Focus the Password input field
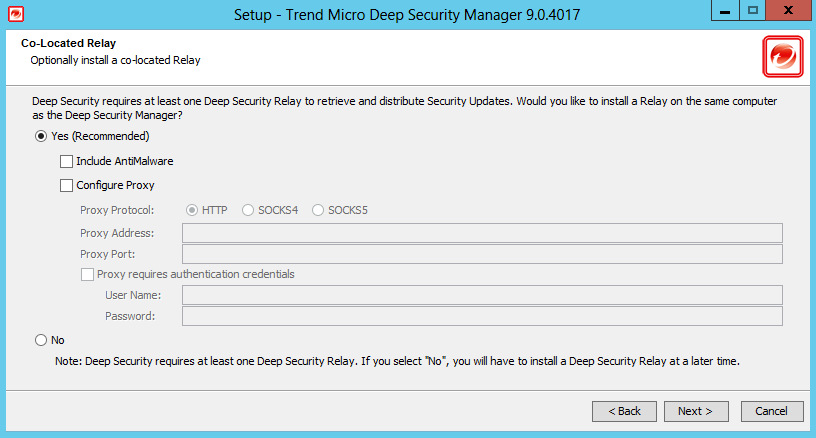Screen dimensions: 816x438 click(481, 316)
